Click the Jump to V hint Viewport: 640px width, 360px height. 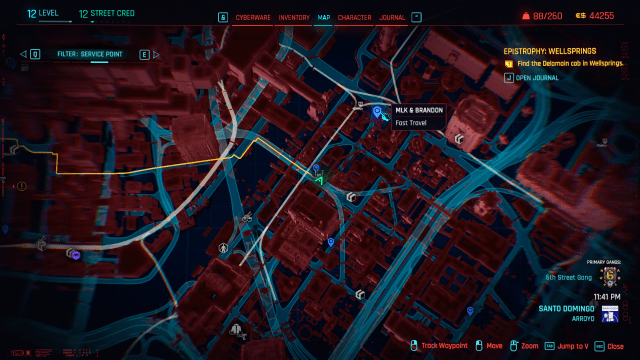pyautogui.click(x=567, y=346)
